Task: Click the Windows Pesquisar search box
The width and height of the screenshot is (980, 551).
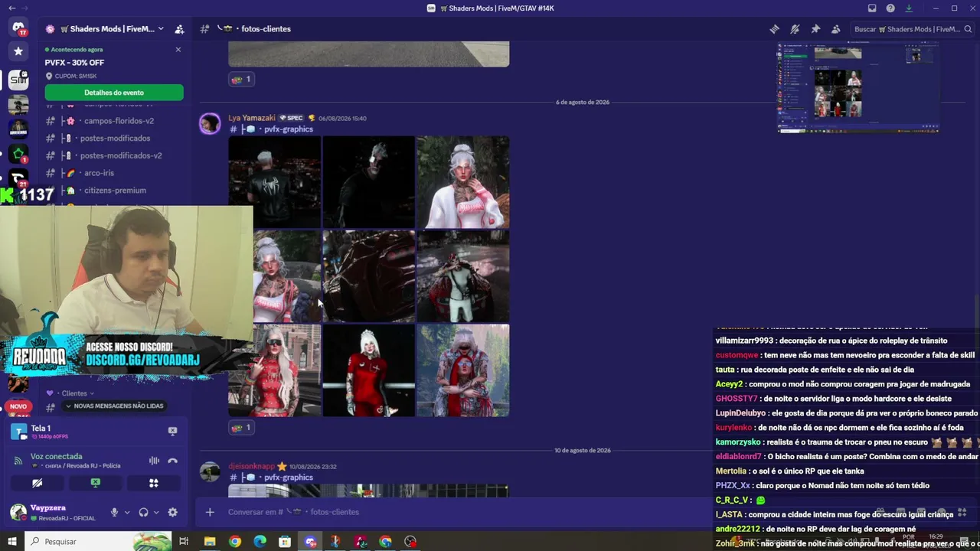Action: click(98, 542)
